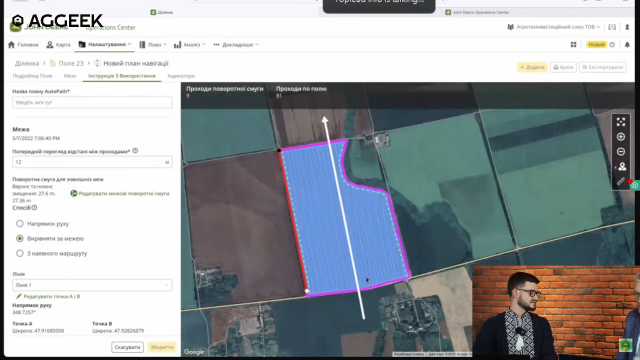The width and height of the screenshot is (640, 360).
Task: Click the fullscreen map icon
Action: (621, 122)
